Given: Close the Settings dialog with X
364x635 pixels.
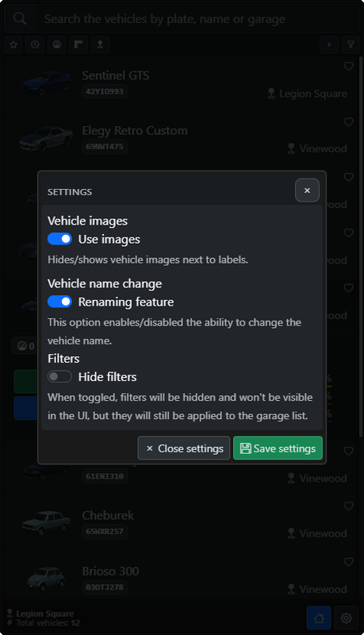Looking at the screenshot, I should [307, 190].
